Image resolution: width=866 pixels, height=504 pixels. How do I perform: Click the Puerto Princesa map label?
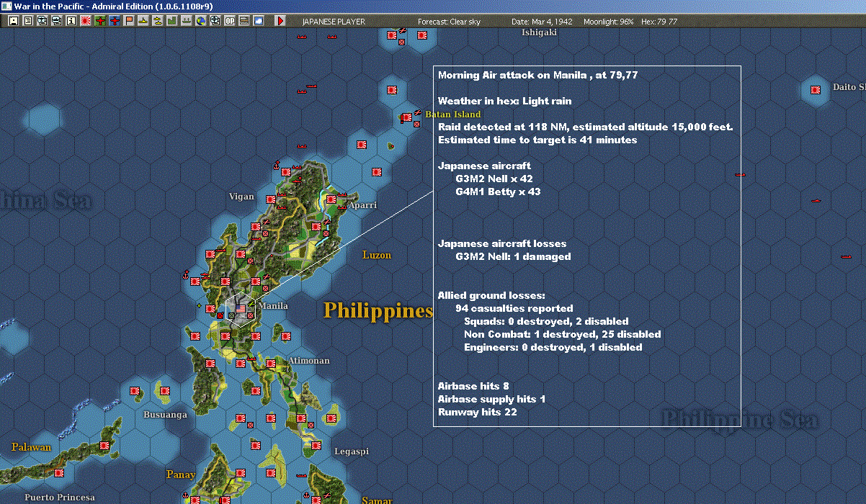[x=60, y=498]
